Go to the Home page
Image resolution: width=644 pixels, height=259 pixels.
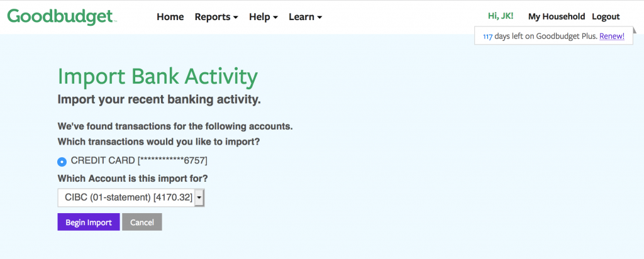[170, 17]
